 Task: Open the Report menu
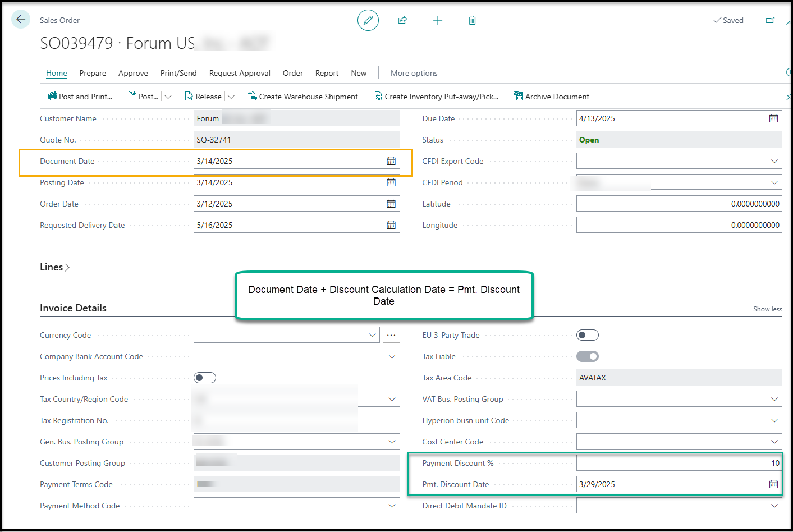coord(327,73)
